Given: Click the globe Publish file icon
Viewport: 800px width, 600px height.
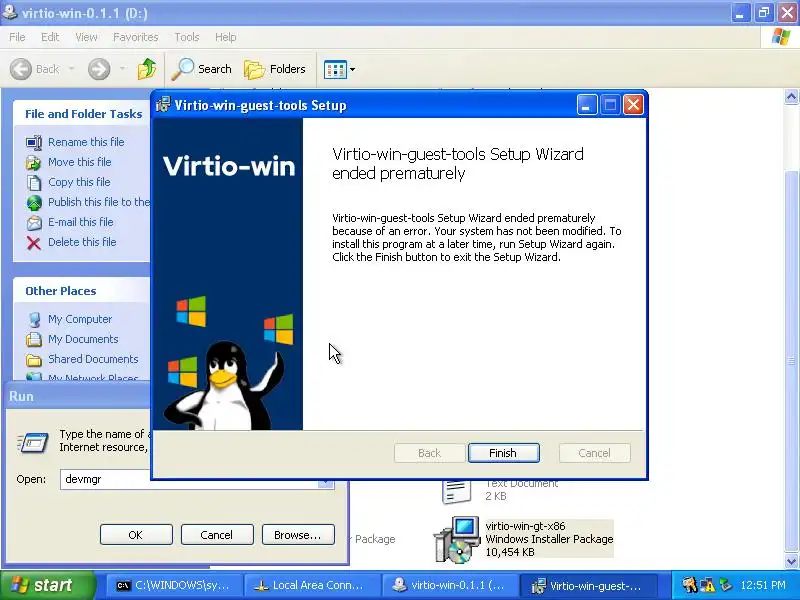Looking at the screenshot, I should coord(34,203).
